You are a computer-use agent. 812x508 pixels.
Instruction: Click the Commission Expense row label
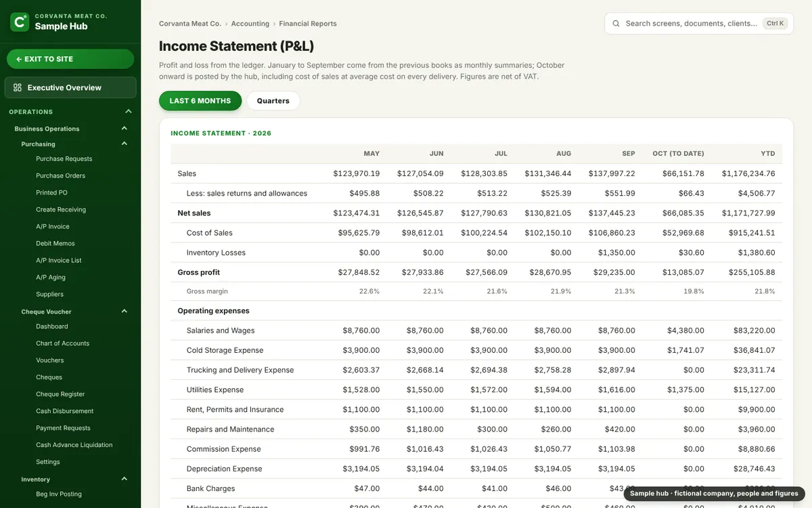pyautogui.click(x=224, y=448)
